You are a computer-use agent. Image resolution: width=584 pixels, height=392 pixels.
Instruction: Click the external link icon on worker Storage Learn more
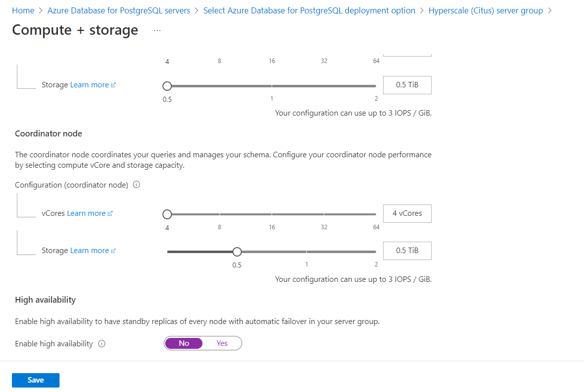(113, 84)
